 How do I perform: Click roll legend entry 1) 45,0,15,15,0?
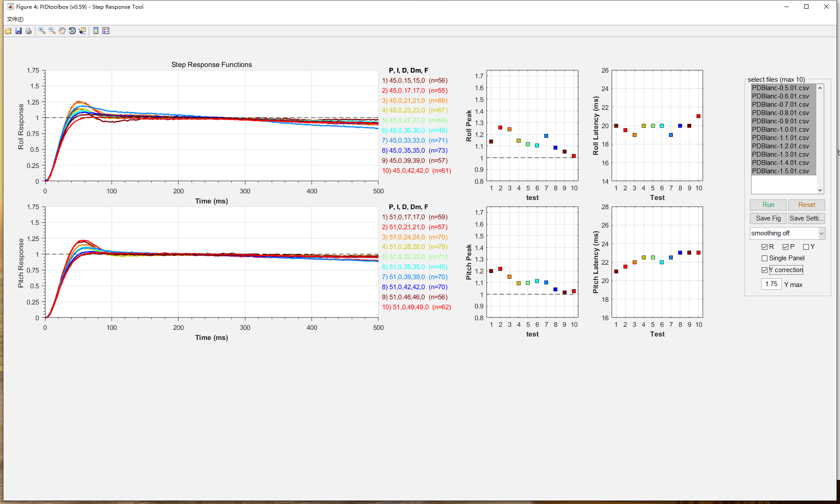(414, 80)
